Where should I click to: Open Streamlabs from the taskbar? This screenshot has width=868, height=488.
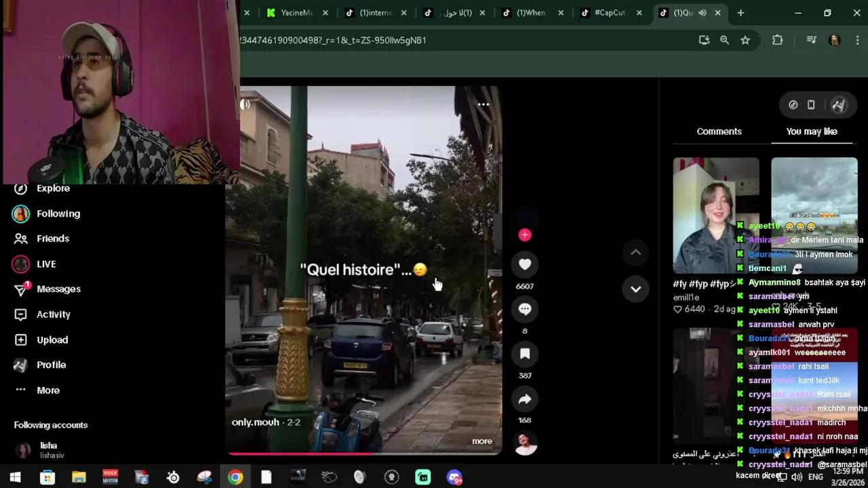point(423,477)
